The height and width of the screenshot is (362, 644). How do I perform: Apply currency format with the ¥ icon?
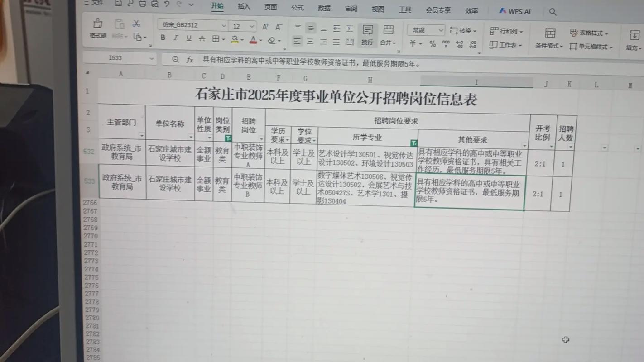[413, 43]
